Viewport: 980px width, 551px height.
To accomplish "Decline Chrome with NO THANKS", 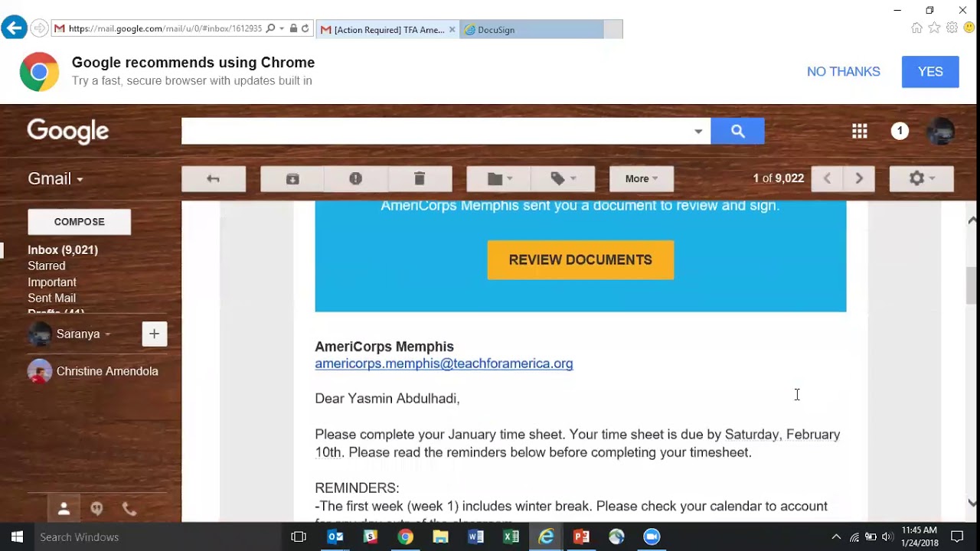I will 844,71.
